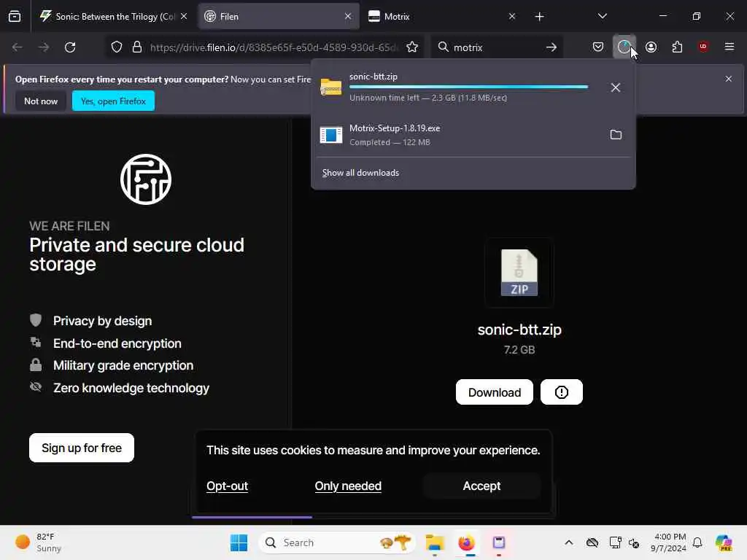Open the muted volume tray icon
Image resolution: width=747 pixels, height=560 pixels.
pyautogui.click(x=634, y=542)
